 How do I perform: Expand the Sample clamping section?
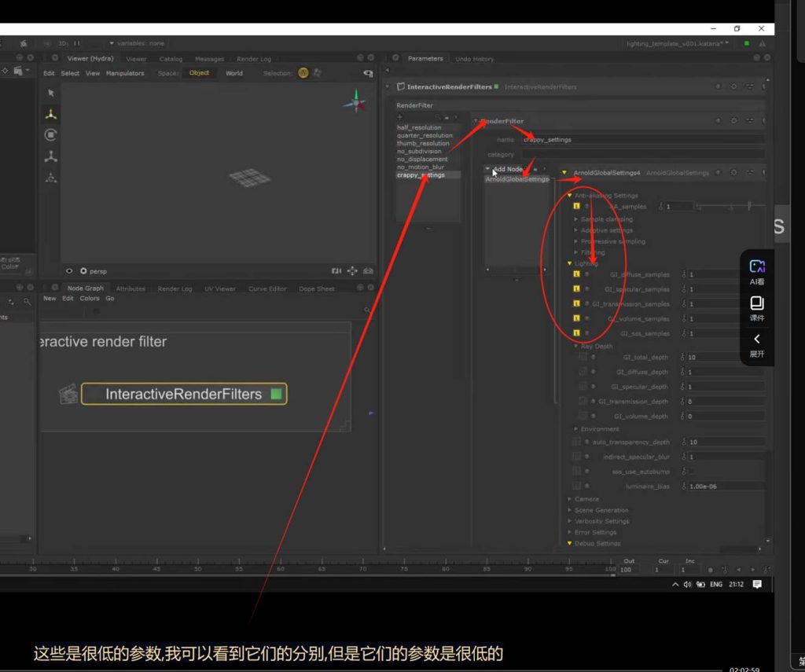pyautogui.click(x=576, y=219)
